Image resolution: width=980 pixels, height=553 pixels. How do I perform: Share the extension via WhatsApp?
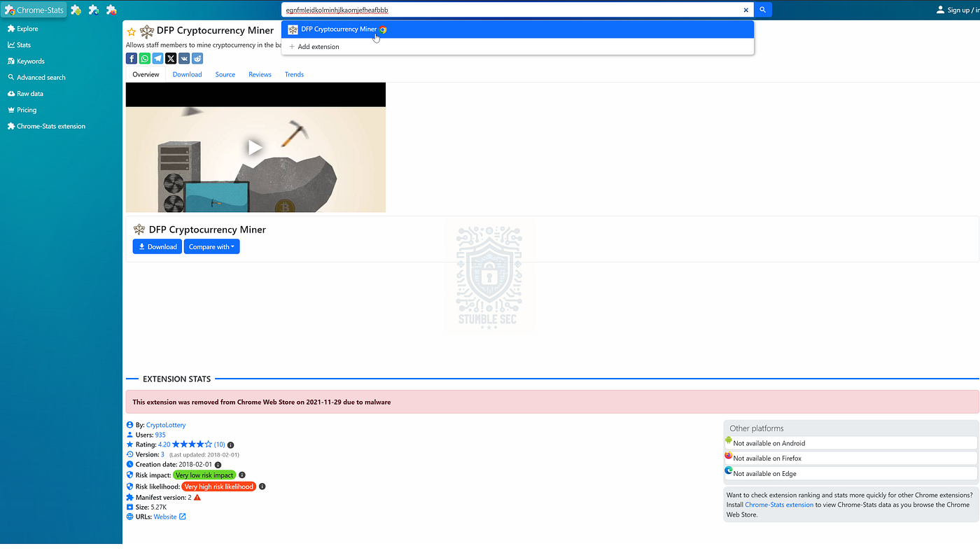coord(144,59)
